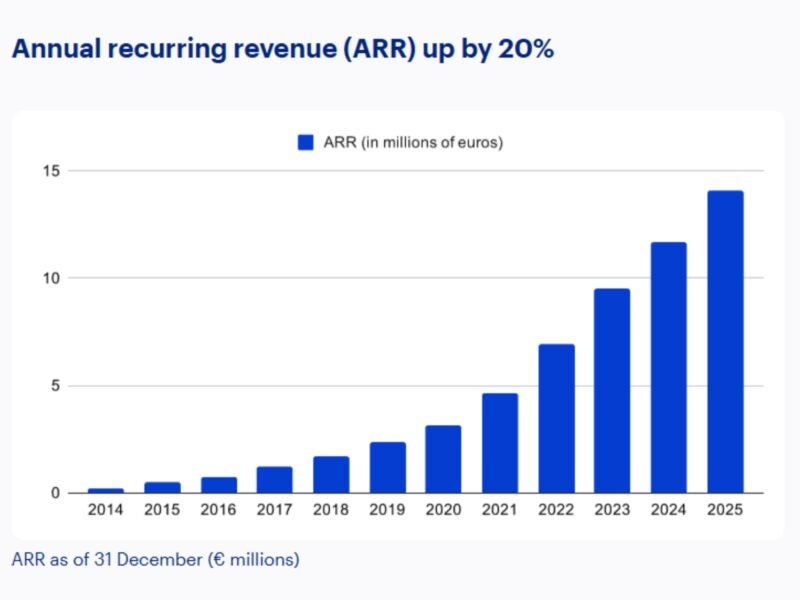Click the x-axis label '2024'
Image resolution: width=800 pixels, height=600 pixels.
coord(669,510)
